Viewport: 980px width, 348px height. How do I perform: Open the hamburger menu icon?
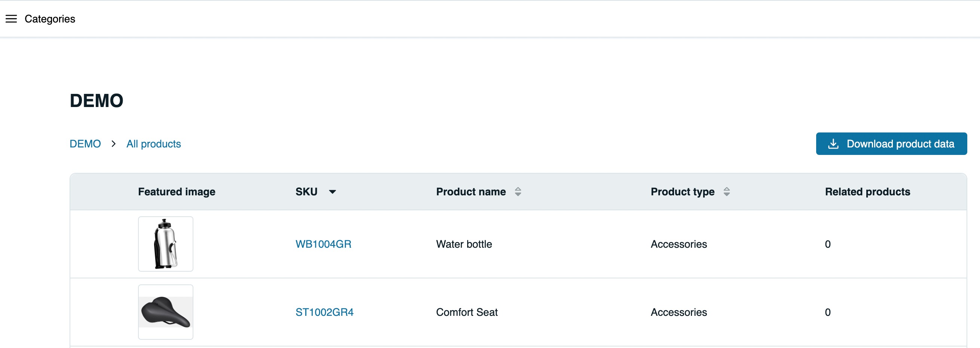point(11,19)
